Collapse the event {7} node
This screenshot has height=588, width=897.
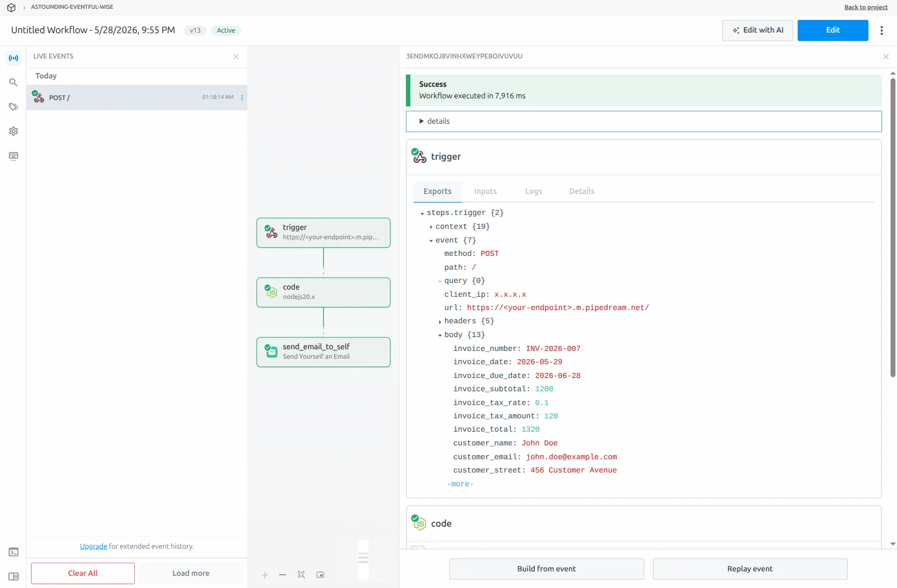coord(431,240)
